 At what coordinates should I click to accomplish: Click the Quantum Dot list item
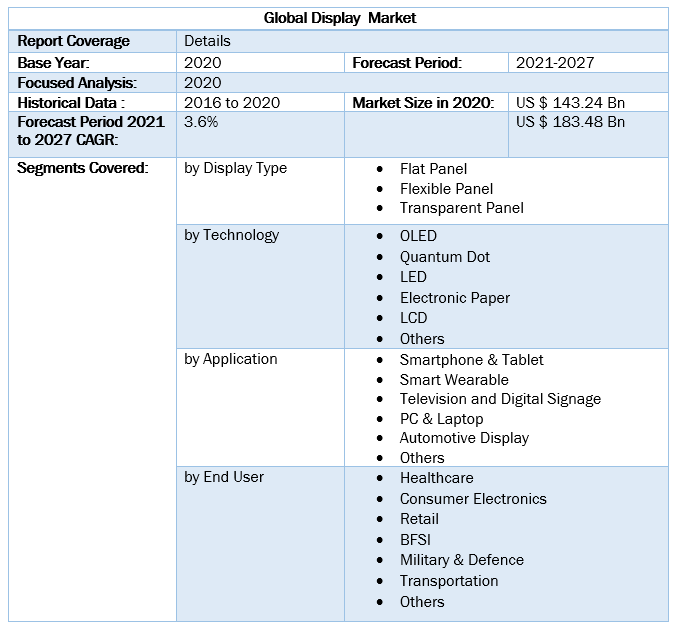pyautogui.click(x=445, y=256)
